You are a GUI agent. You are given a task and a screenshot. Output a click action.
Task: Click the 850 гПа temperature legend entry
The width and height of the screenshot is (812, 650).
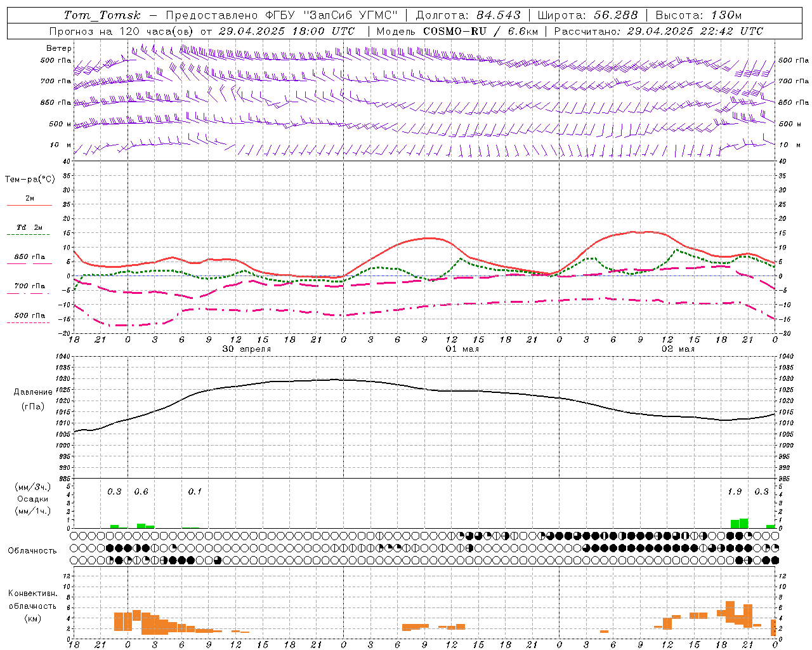[30, 257]
